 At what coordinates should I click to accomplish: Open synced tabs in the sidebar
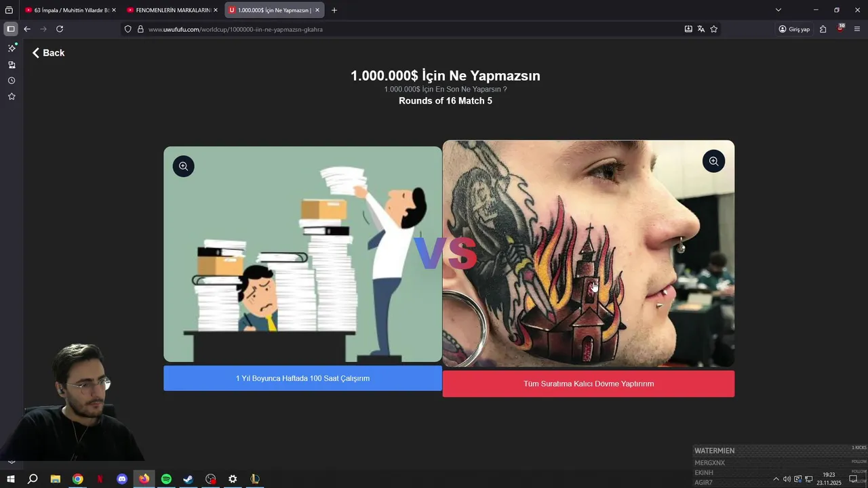[12, 65]
